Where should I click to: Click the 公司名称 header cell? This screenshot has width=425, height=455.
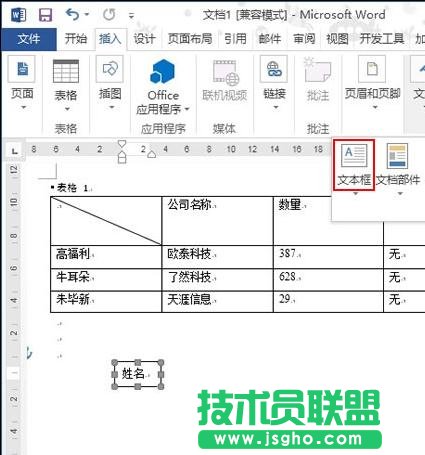coord(217,221)
